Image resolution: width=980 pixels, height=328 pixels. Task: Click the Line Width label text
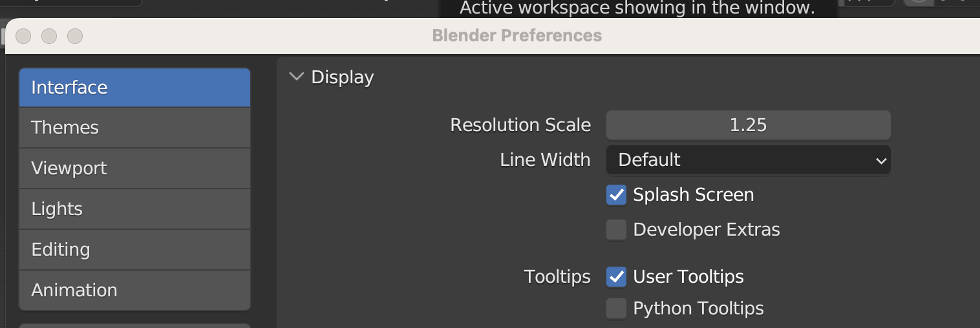[x=545, y=160]
